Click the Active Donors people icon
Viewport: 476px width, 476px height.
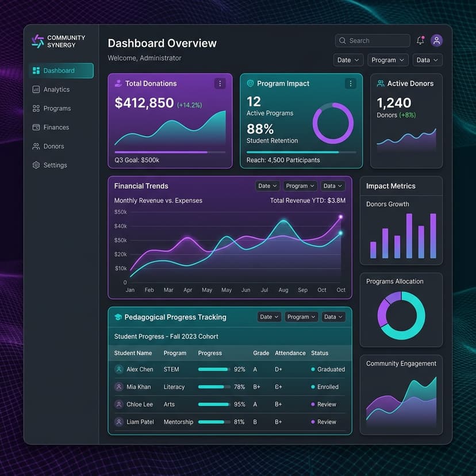381,83
